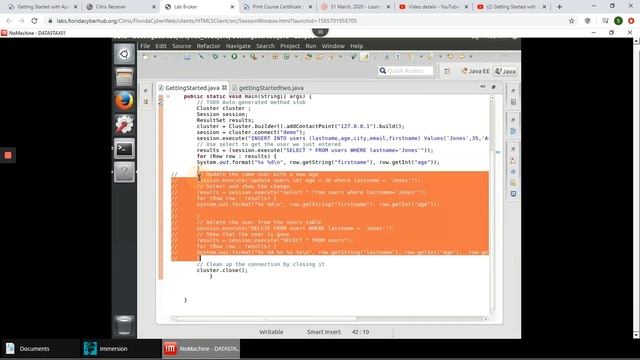Open the Edit menu
The image size is (640, 360).
[x=161, y=46]
